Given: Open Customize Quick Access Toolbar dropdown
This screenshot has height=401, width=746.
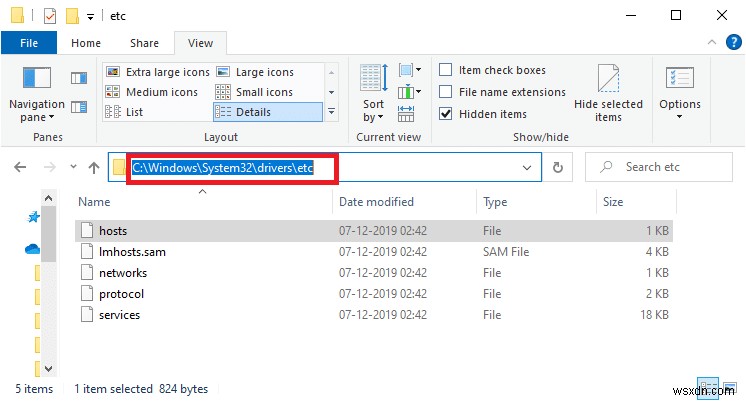Looking at the screenshot, I should 90,17.
